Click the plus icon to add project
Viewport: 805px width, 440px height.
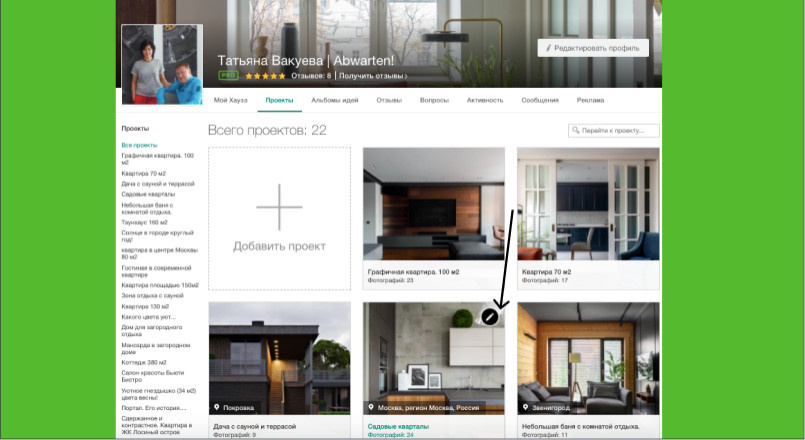pyautogui.click(x=279, y=207)
